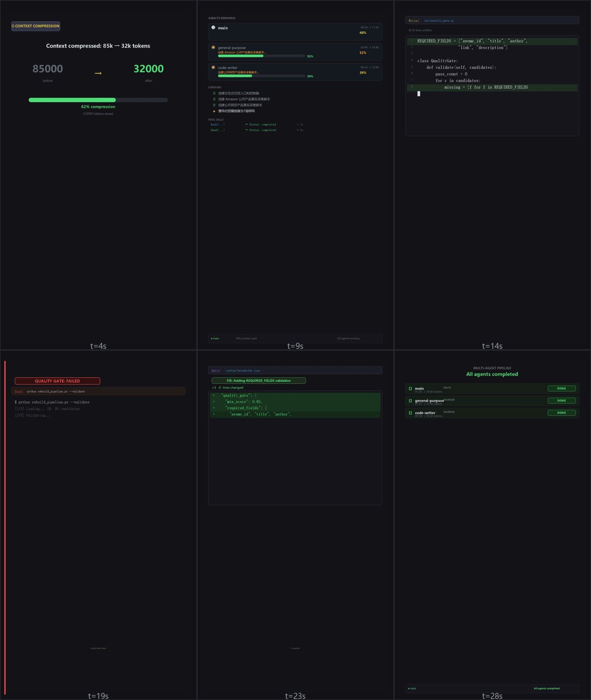Click the MAIN role tag in the completed list

(447, 388)
